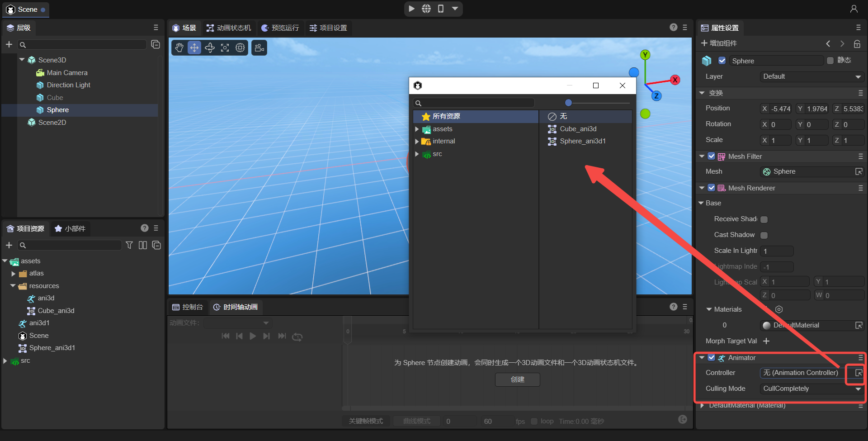The width and height of the screenshot is (868, 441).
Task: Switch to the 动画状态机 tab
Action: point(229,28)
